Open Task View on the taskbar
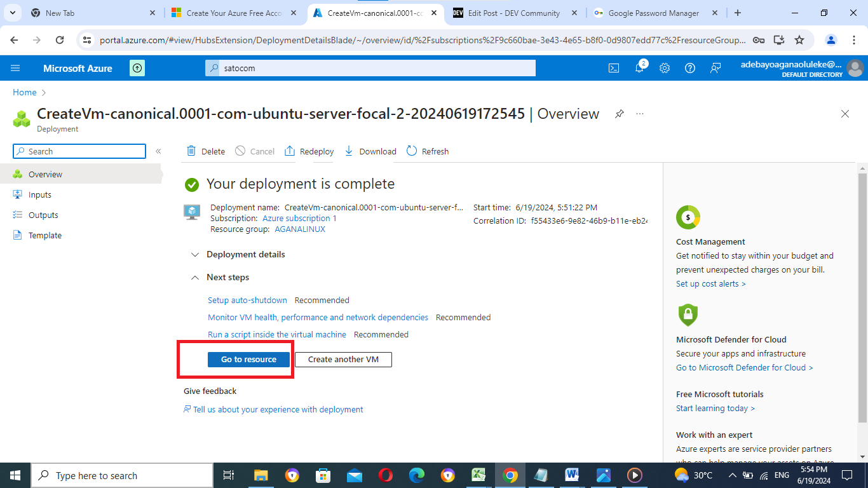 (229, 475)
